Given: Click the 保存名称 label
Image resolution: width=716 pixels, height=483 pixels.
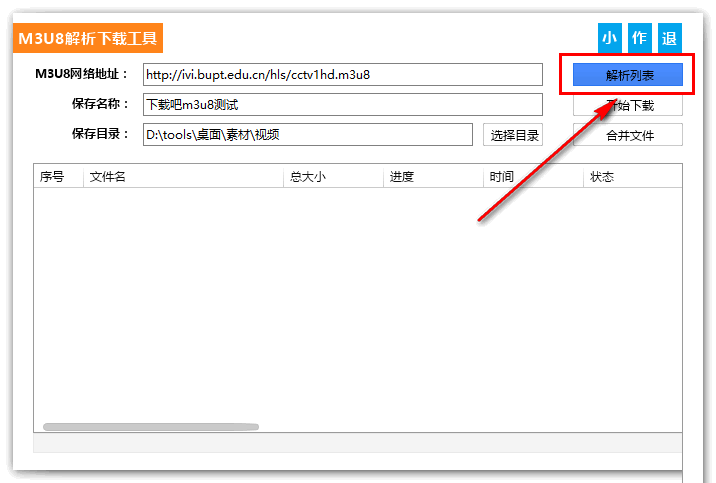Looking at the screenshot, I should tap(100, 104).
